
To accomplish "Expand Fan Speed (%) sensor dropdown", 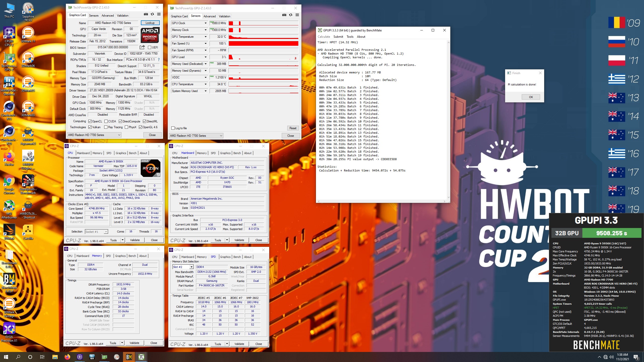I will [205, 43].
